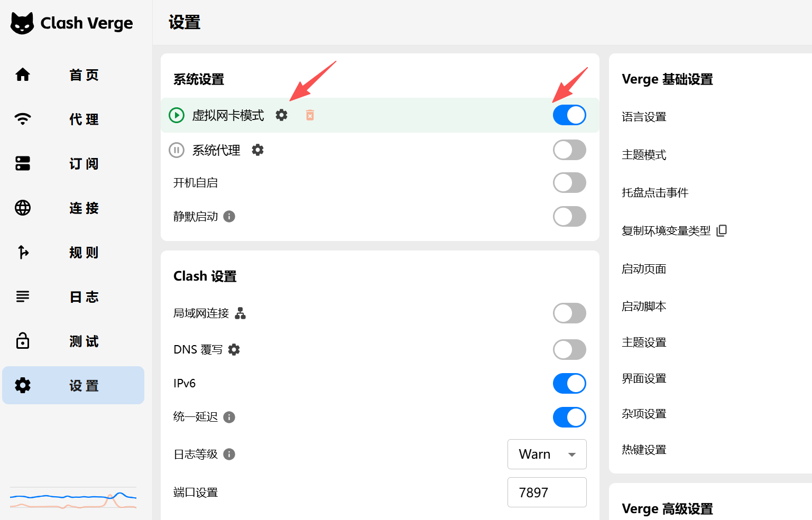Open virtual NIC mode (虚拟网卡模式) gear settings
The image size is (812, 520).
click(281, 115)
